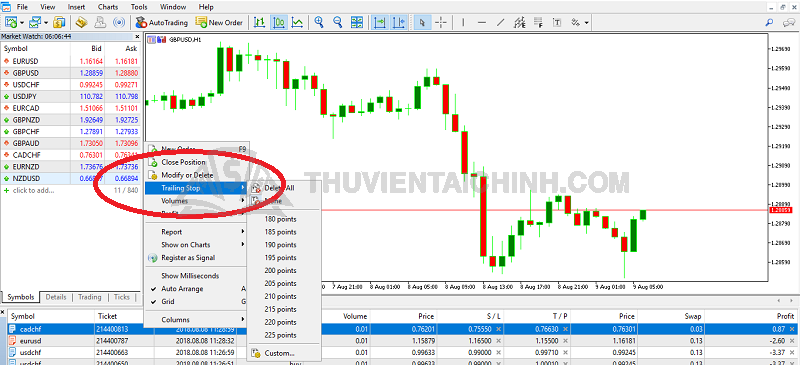
Task: Open the Tools menu
Action: [139, 7]
